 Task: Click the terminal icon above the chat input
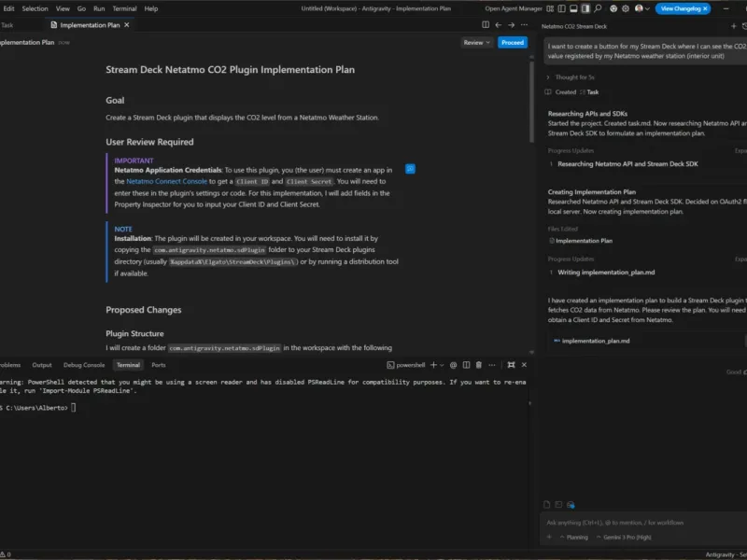click(x=558, y=505)
